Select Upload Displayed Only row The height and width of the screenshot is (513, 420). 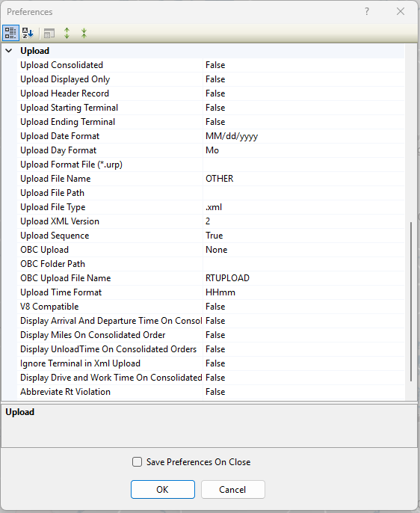(x=211, y=79)
